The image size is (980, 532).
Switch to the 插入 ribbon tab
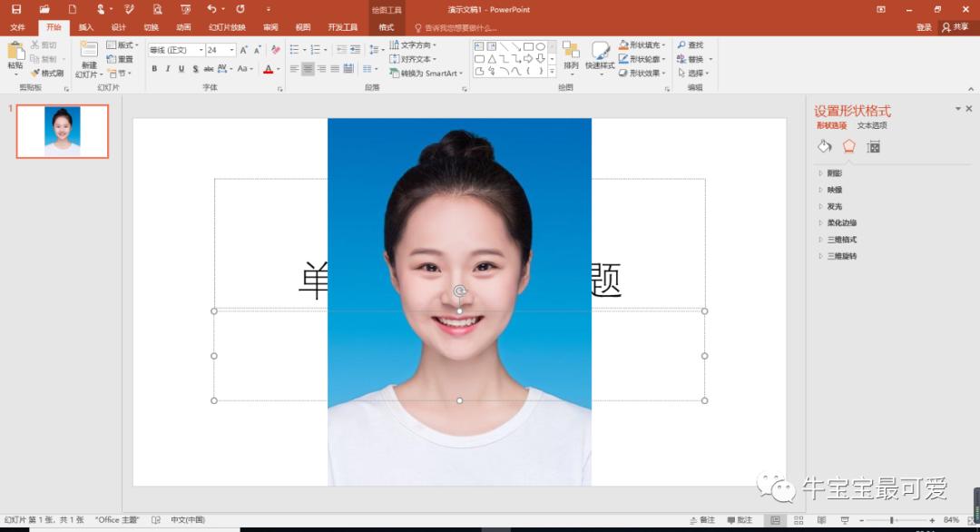(x=85, y=27)
